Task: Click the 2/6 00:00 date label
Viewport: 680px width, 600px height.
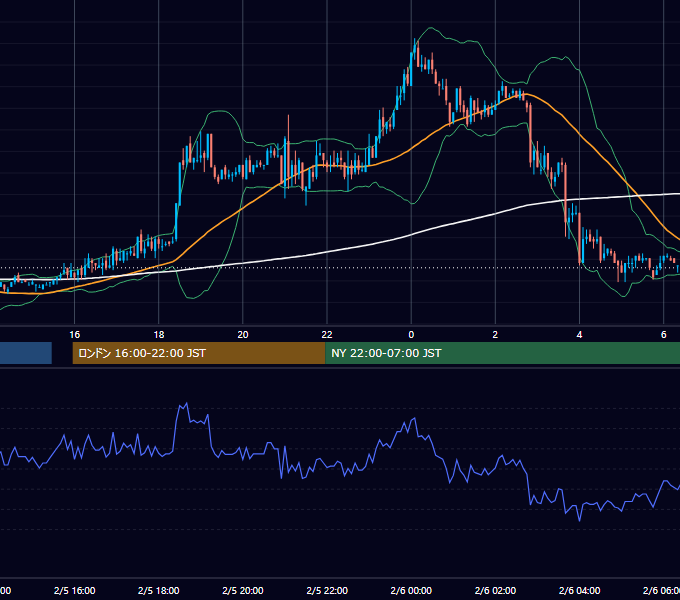Action: click(x=411, y=590)
